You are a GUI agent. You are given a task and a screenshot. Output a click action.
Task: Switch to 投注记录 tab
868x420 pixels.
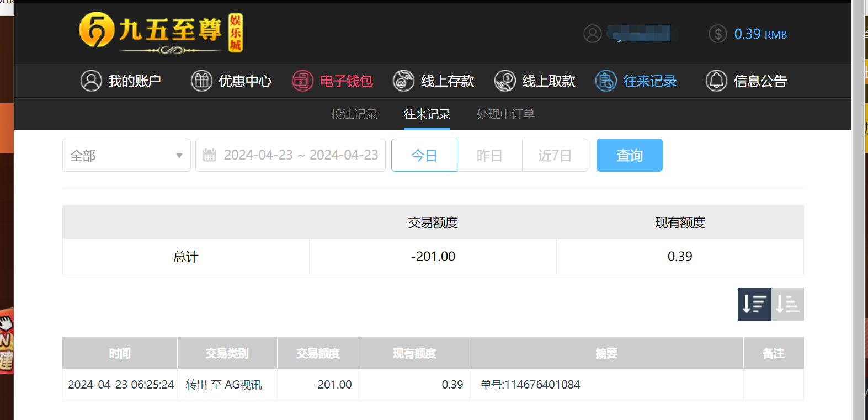click(354, 114)
